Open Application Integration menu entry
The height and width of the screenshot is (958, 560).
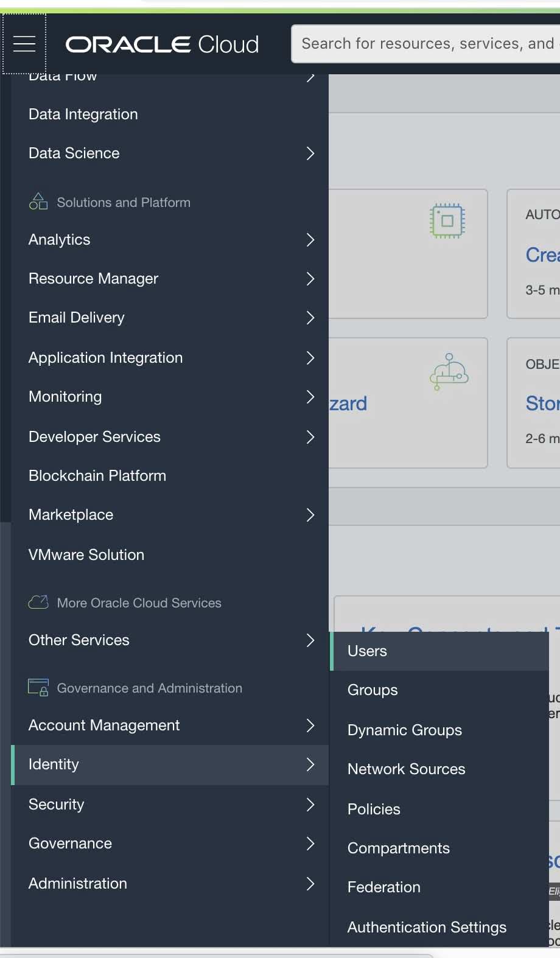click(106, 358)
